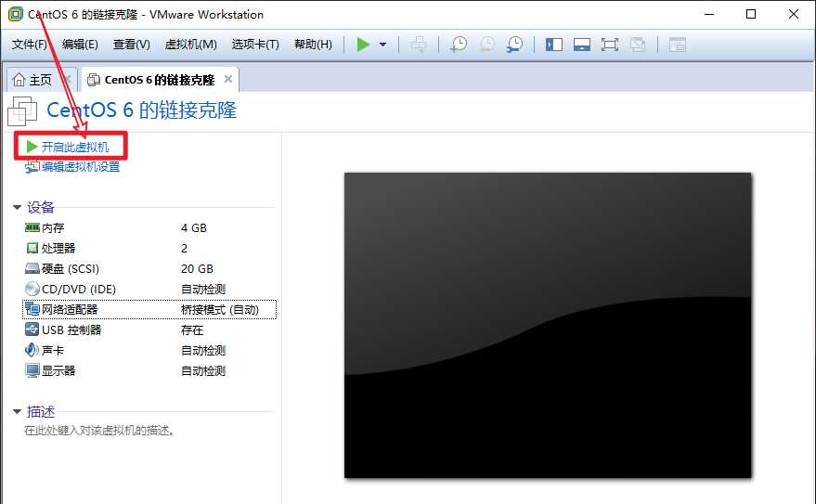The image size is (816, 504).
Task: Click the revert to snapshot toolbar icon
Action: point(486,45)
